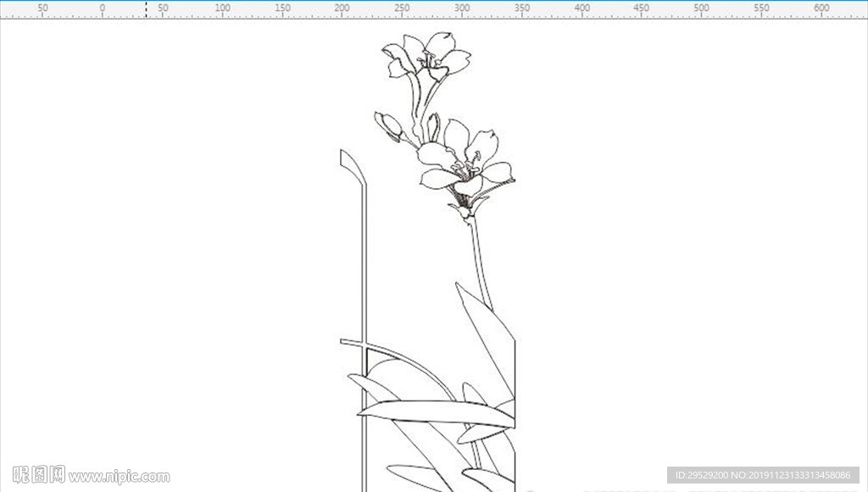Click the 300 mark on horizontal ruler
The image size is (868, 492).
pos(462,8)
